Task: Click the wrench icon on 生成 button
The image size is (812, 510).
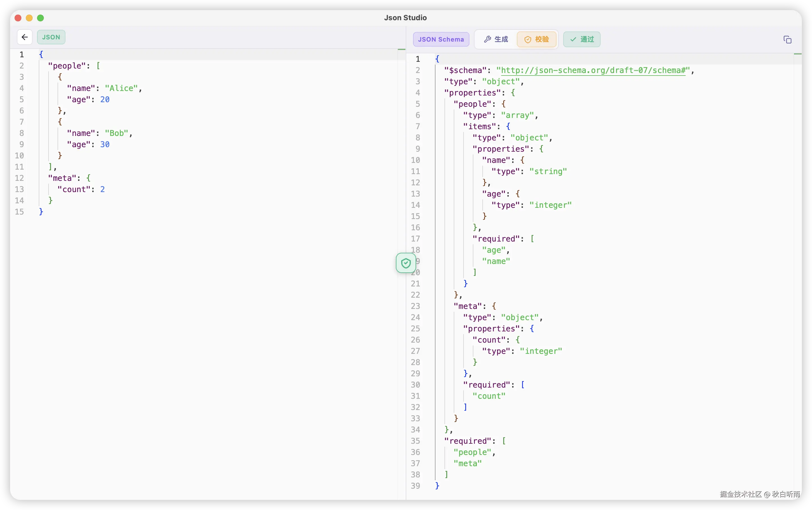Action: [x=488, y=39]
